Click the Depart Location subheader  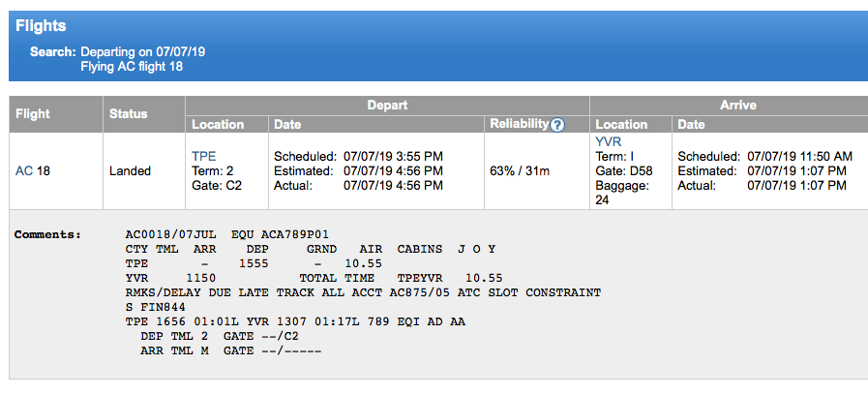[x=218, y=125]
